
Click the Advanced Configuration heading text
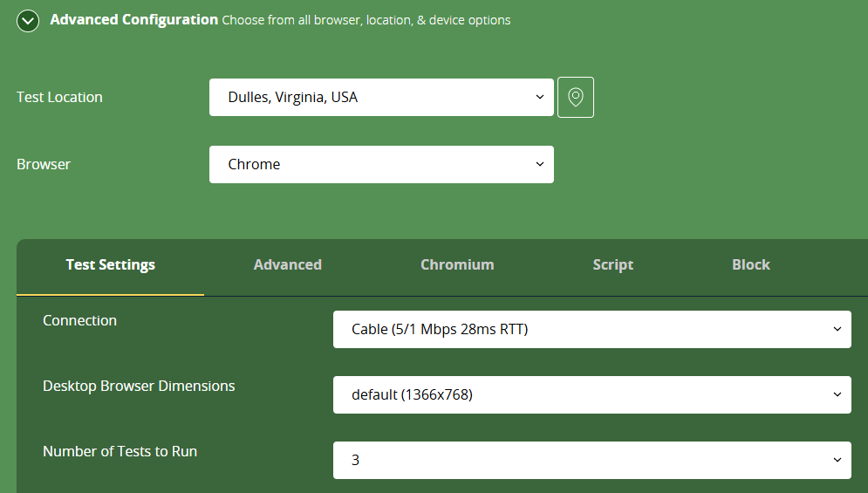click(134, 20)
